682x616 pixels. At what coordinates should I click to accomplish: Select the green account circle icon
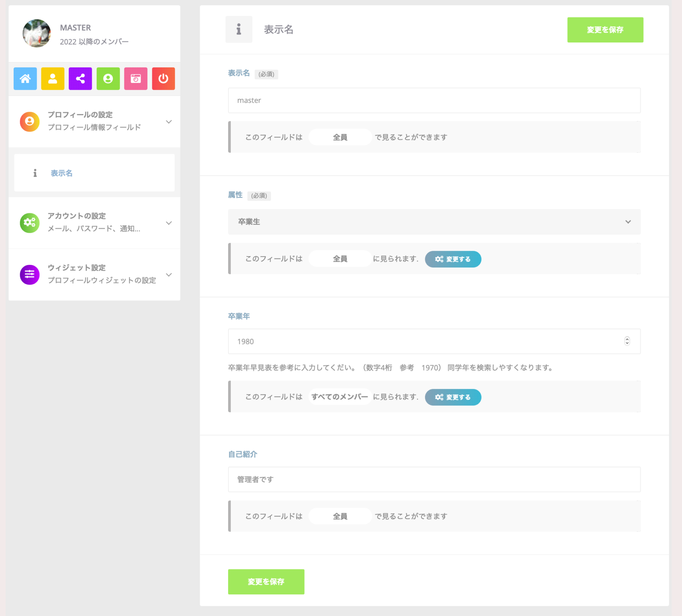(108, 79)
